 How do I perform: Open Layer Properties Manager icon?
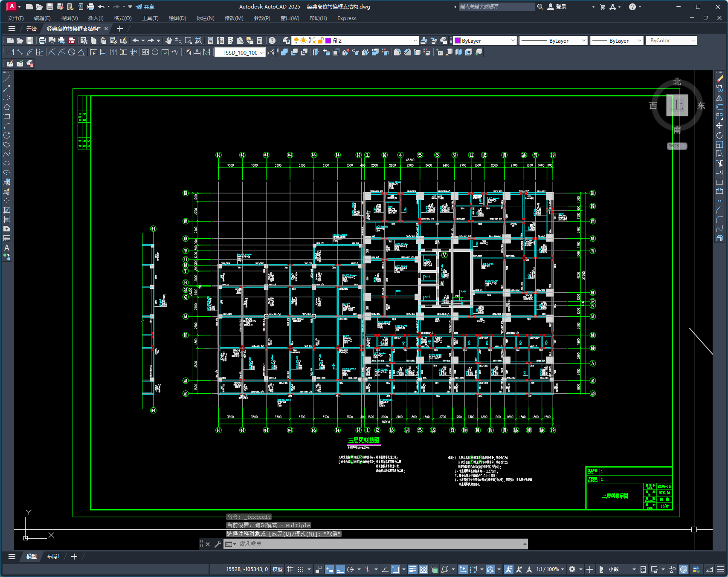point(286,40)
